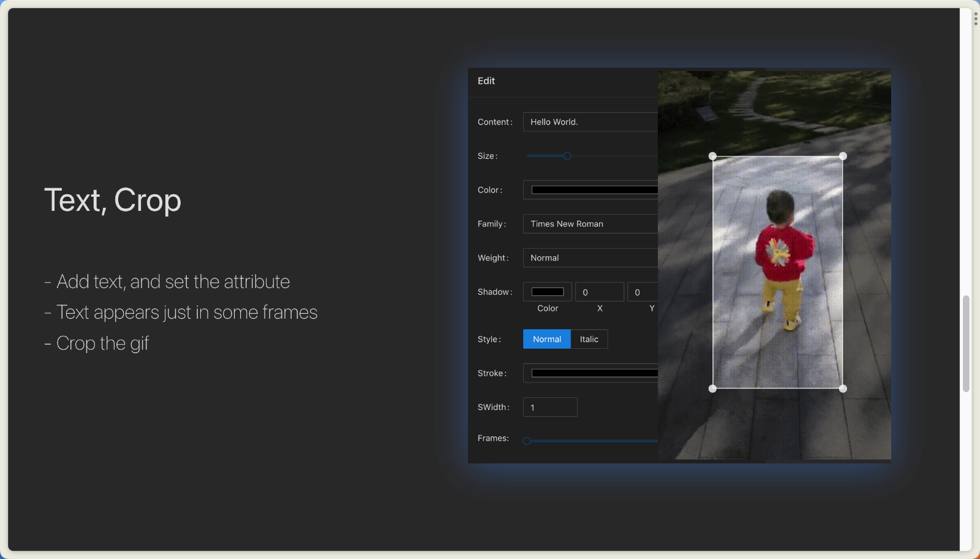Click the bottom-right crop handle
980x559 pixels.
[843, 389]
